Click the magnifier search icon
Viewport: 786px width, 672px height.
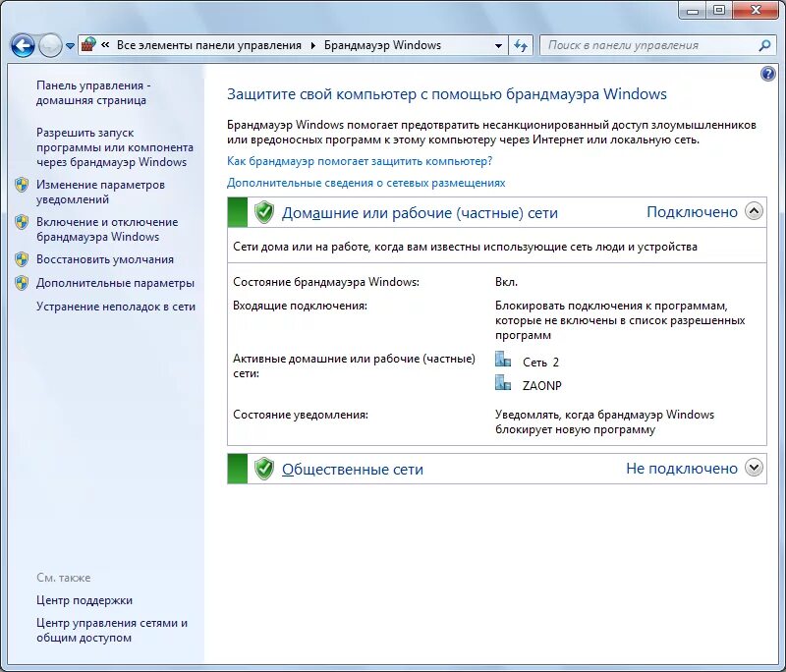[765, 45]
